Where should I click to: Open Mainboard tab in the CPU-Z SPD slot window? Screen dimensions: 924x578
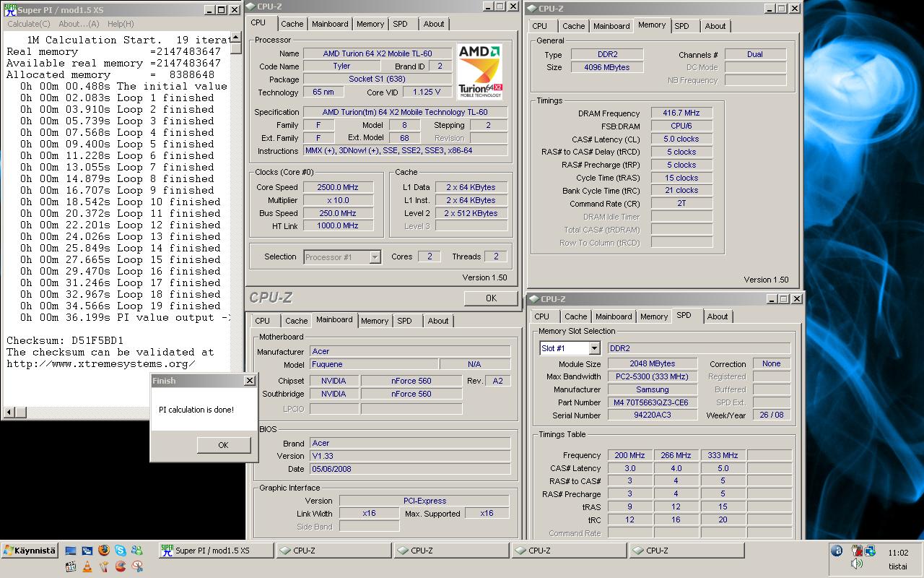pyautogui.click(x=614, y=316)
